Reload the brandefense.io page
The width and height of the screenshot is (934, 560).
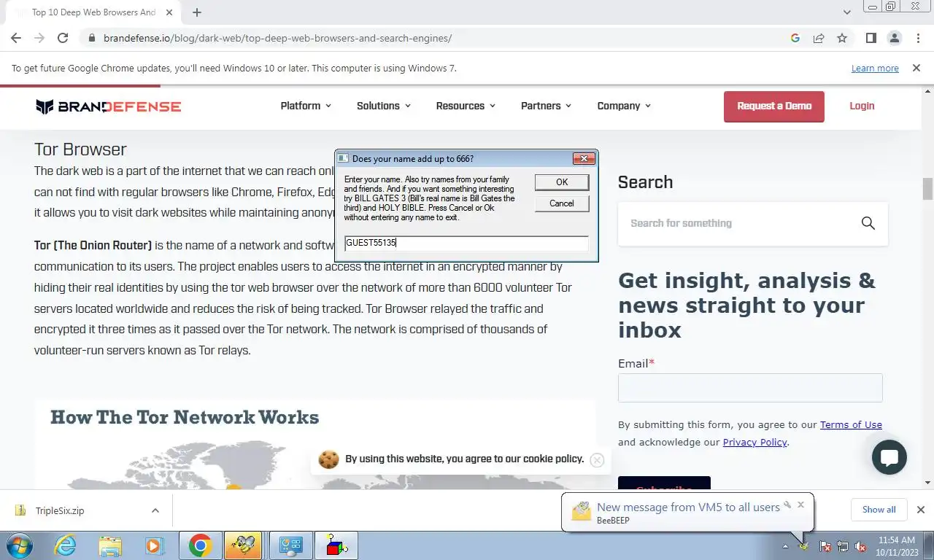click(x=63, y=38)
